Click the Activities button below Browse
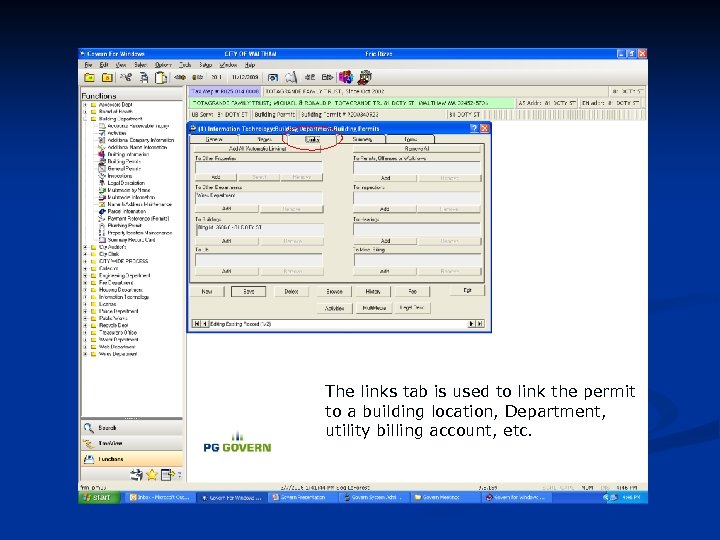 click(x=334, y=308)
